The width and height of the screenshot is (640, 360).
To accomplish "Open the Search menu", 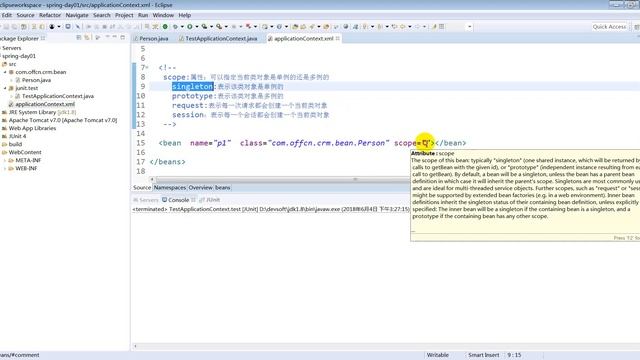I will pos(102,15).
